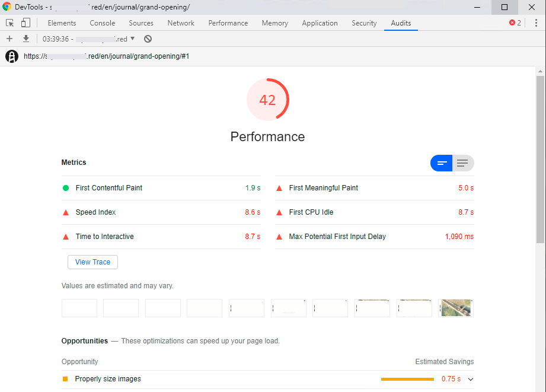Open the DevTools three-dot menu

point(535,23)
